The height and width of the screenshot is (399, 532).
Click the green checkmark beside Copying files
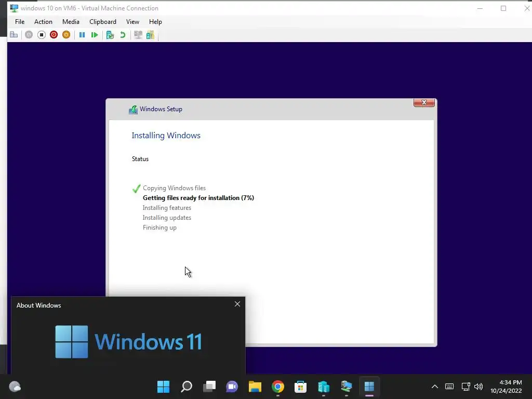pyautogui.click(x=137, y=188)
